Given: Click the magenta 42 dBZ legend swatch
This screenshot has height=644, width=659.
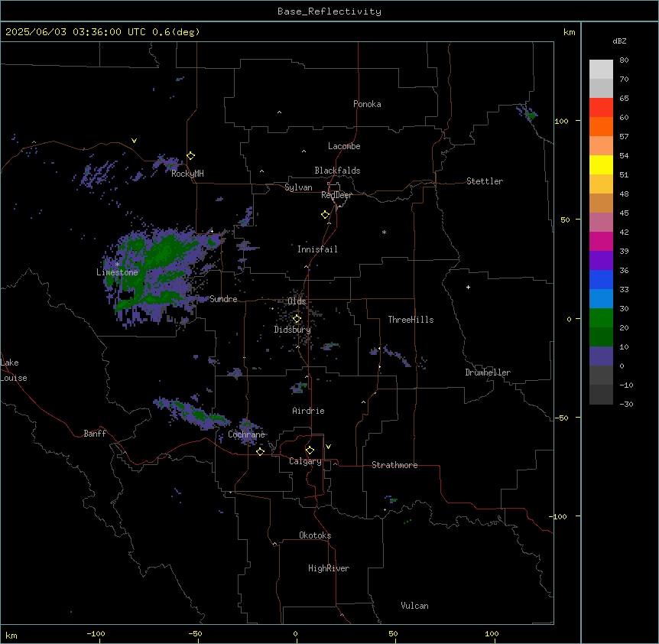Looking at the screenshot, I should pos(601,241).
